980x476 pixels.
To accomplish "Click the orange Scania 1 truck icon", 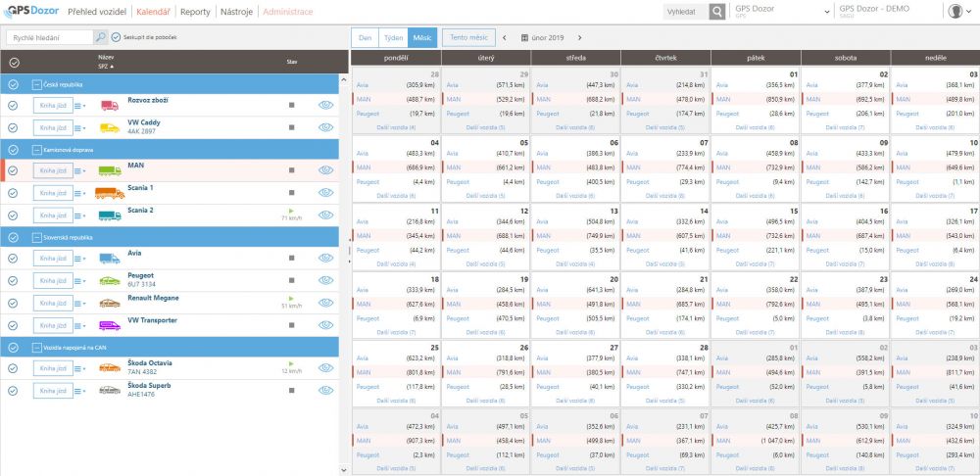I will pos(109,193).
